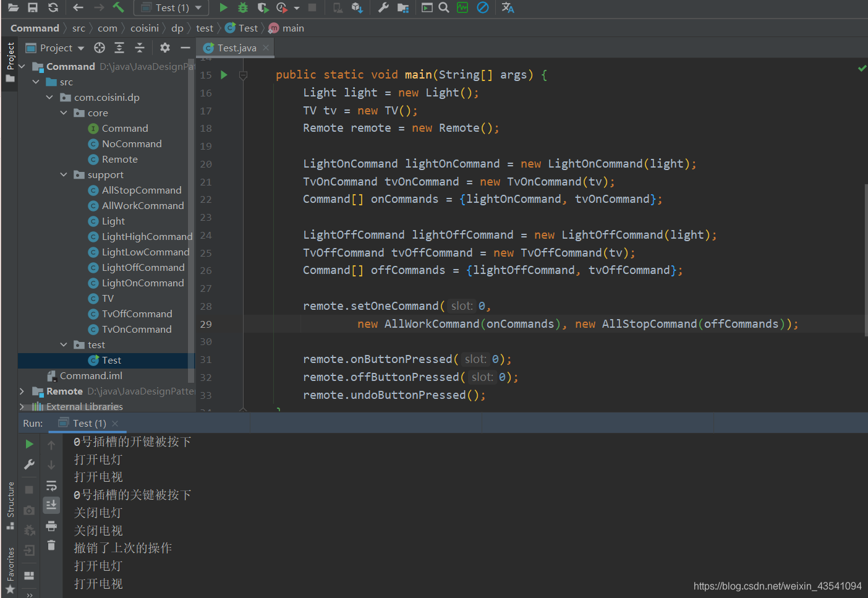Image resolution: width=868 pixels, height=598 pixels.
Task: Close the Test.java editor tab
Action: (x=266, y=48)
